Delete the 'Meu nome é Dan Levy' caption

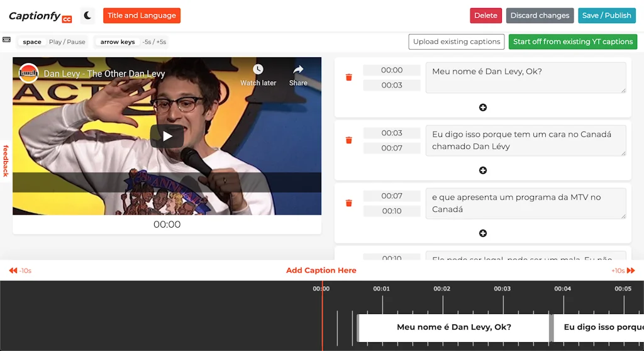348,77
